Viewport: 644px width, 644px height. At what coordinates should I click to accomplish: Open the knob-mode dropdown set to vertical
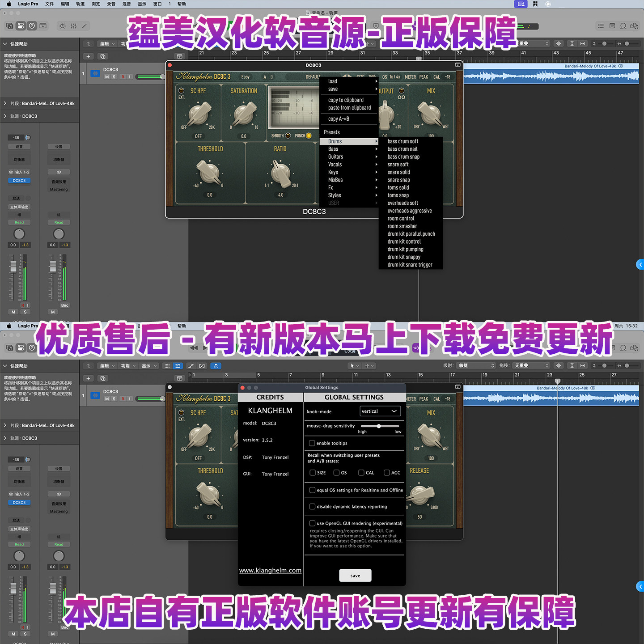[x=380, y=411]
